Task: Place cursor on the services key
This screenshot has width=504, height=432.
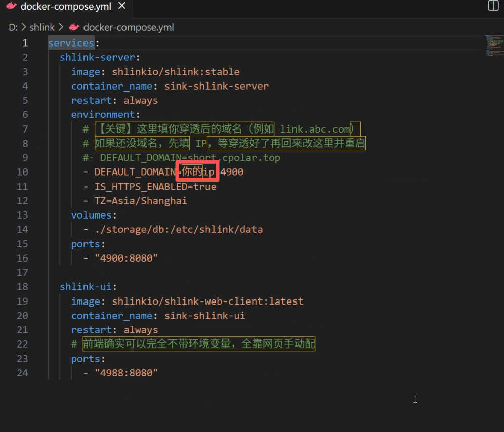Action: point(71,43)
